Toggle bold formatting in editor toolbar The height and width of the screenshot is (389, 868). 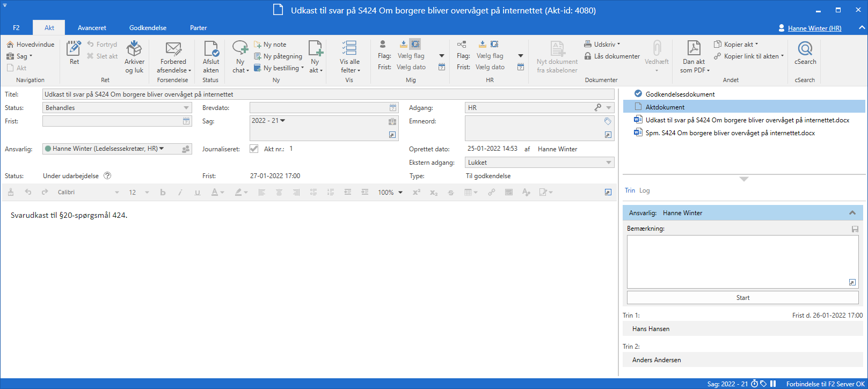point(163,192)
